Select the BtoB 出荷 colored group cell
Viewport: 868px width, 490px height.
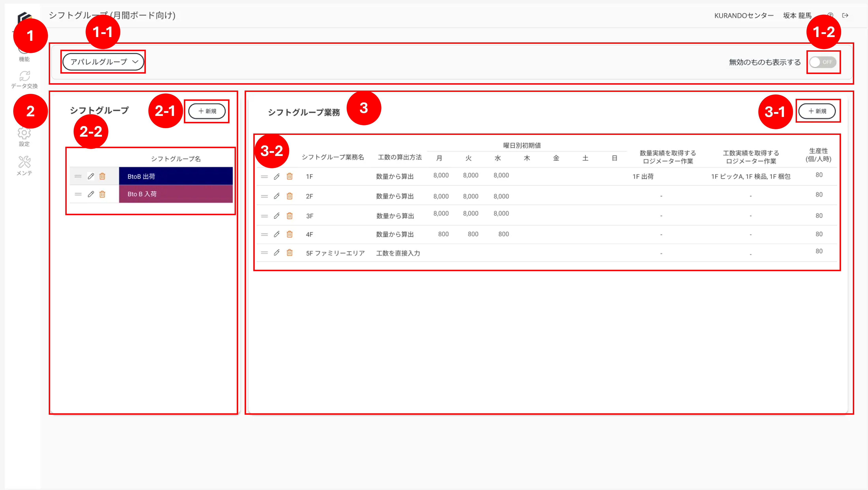click(x=176, y=176)
